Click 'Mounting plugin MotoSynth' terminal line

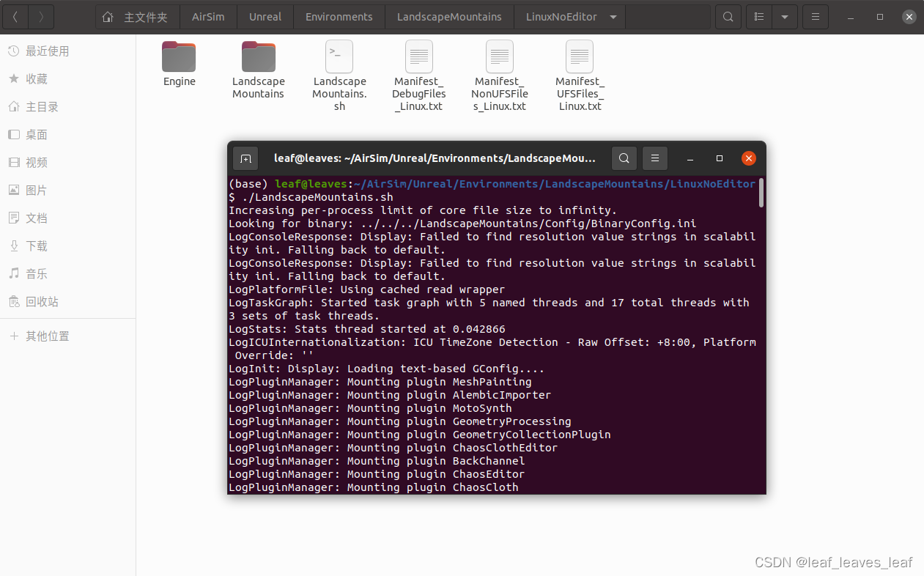coord(370,408)
